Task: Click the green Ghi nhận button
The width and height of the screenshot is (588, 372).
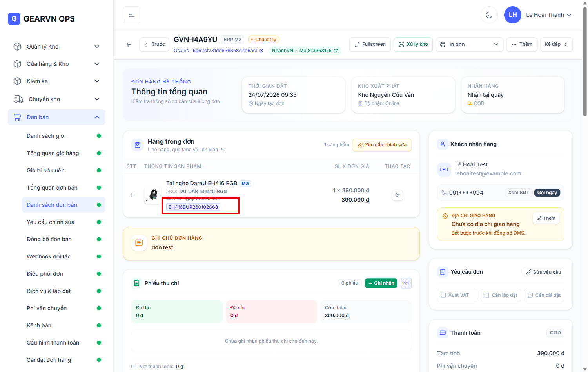Action: click(381, 283)
